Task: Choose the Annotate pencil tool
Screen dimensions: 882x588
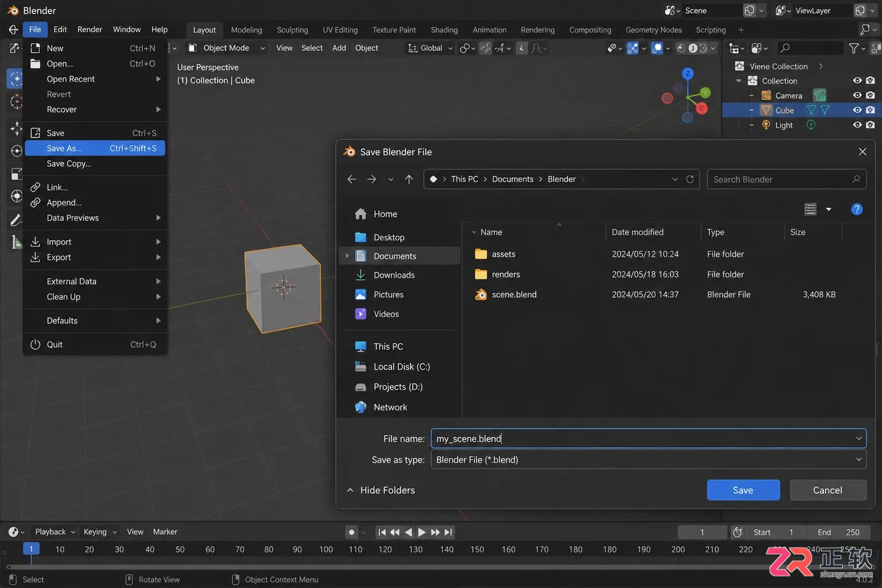Action: point(16,219)
